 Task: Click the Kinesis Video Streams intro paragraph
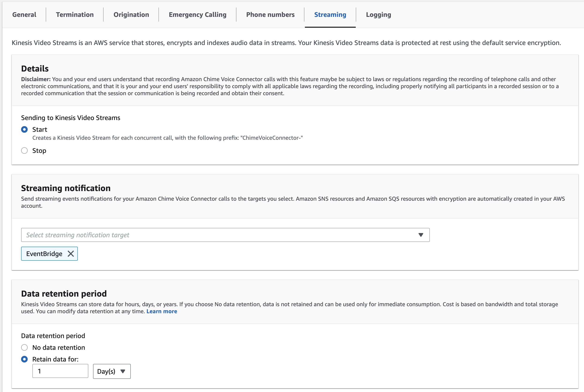(286, 43)
